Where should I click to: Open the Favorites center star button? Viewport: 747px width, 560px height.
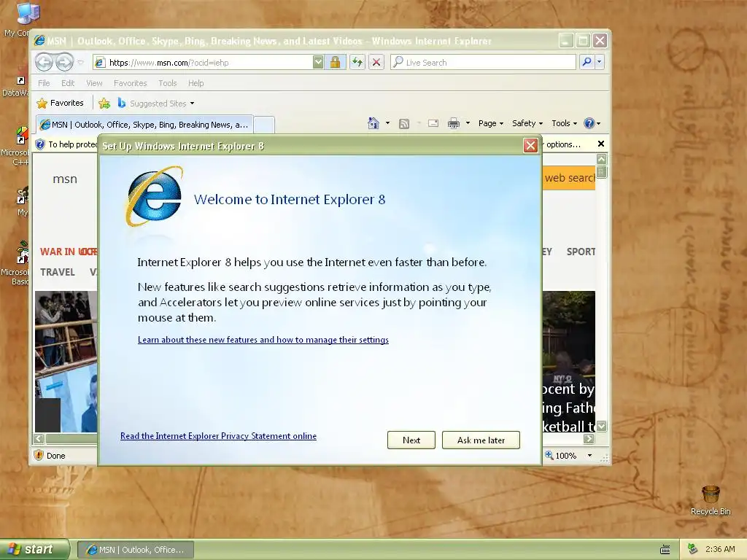point(61,103)
